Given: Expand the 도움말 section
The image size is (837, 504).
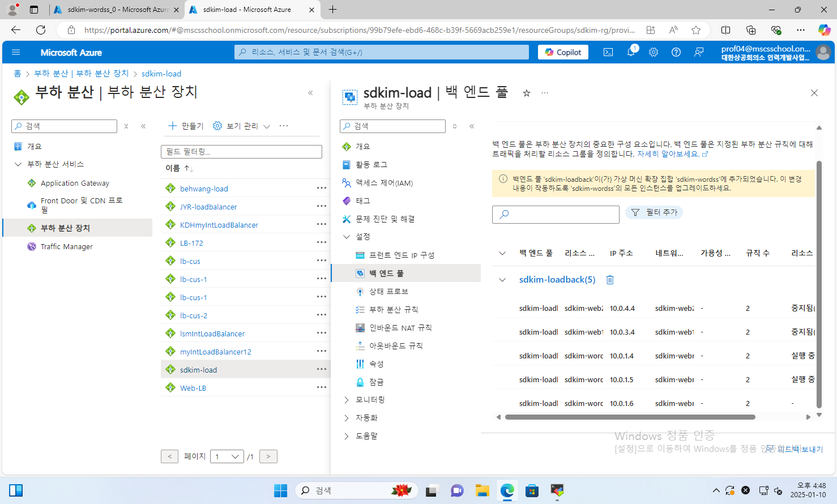Looking at the screenshot, I should (347, 436).
